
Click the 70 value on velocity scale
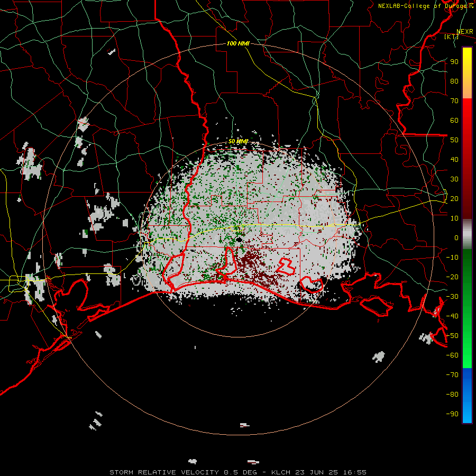pyautogui.click(x=454, y=101)
